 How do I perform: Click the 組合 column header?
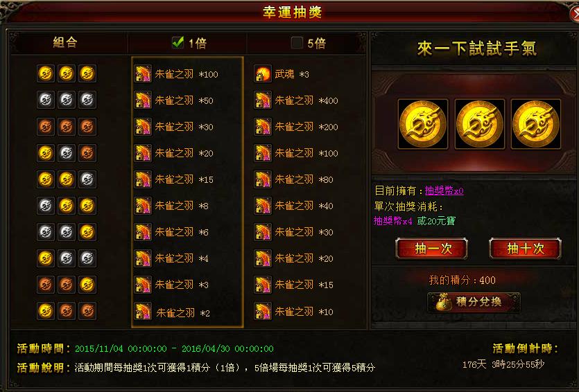pyautogui.click(x=65, y=42)
